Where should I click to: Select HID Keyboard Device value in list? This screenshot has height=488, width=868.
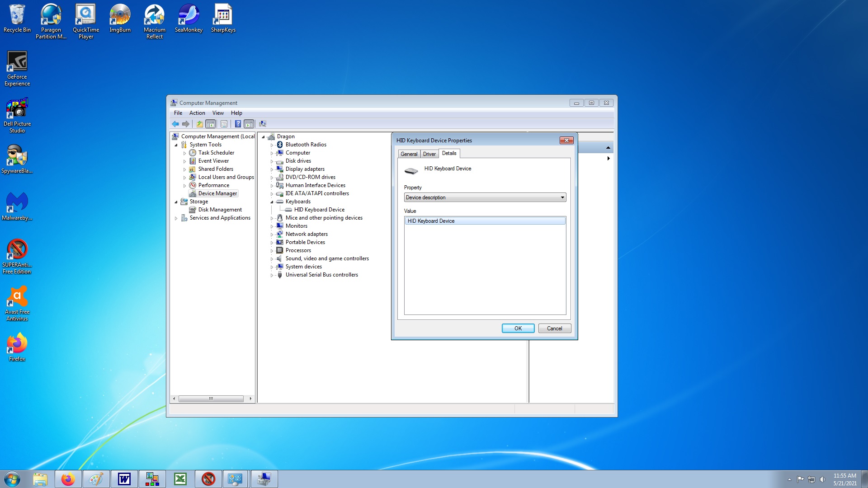pyautogui.click(x=485, y=221)
